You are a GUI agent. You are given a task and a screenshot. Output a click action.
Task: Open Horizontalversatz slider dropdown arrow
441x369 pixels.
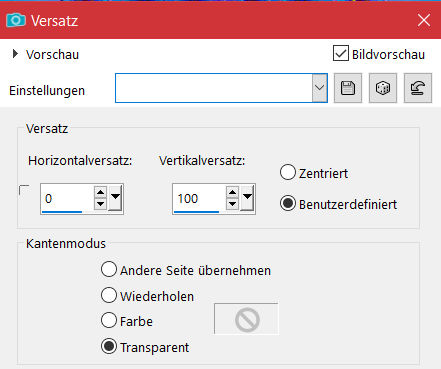[x=115, y=197]
